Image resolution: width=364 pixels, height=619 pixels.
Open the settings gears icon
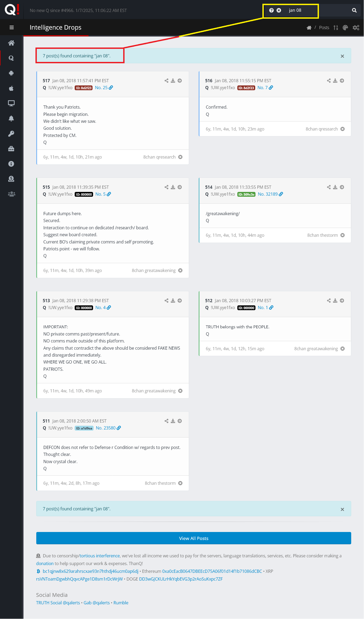[356, 28]
